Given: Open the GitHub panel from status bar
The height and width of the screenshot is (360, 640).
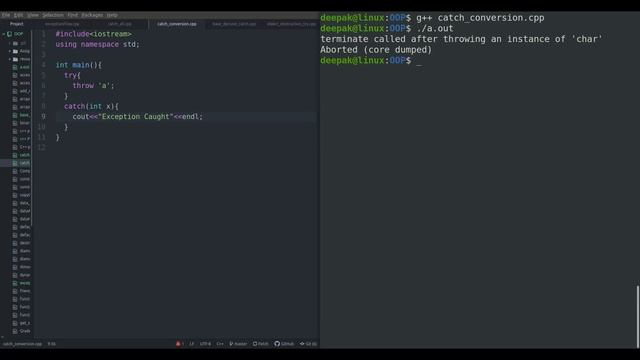Looking at the screenshot, I should 284,344.
